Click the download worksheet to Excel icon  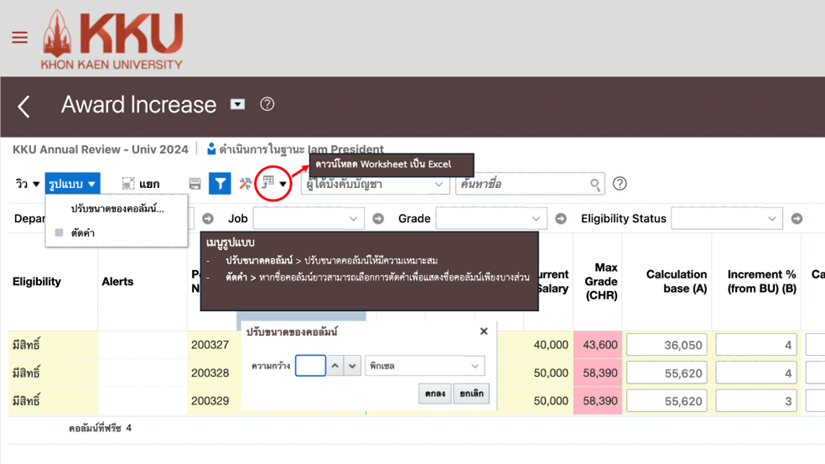268,184
